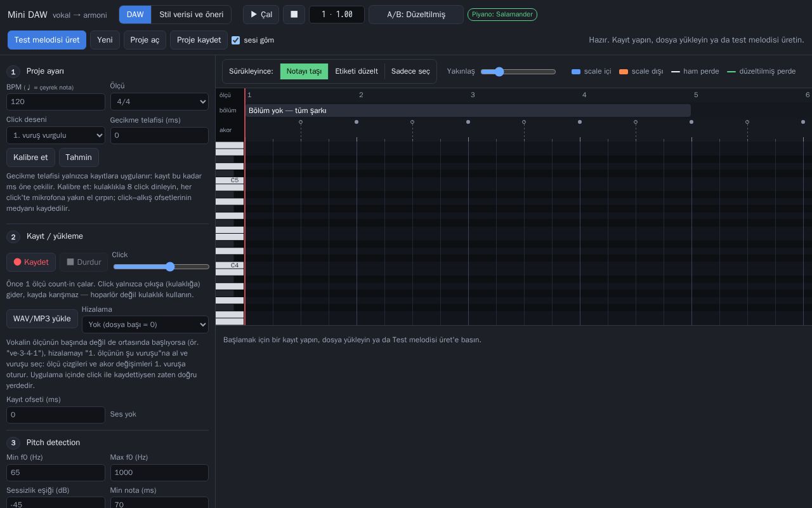Click the position display 1 · 1.00
Viewport: 812px width, 508px height.
[337, 15]
